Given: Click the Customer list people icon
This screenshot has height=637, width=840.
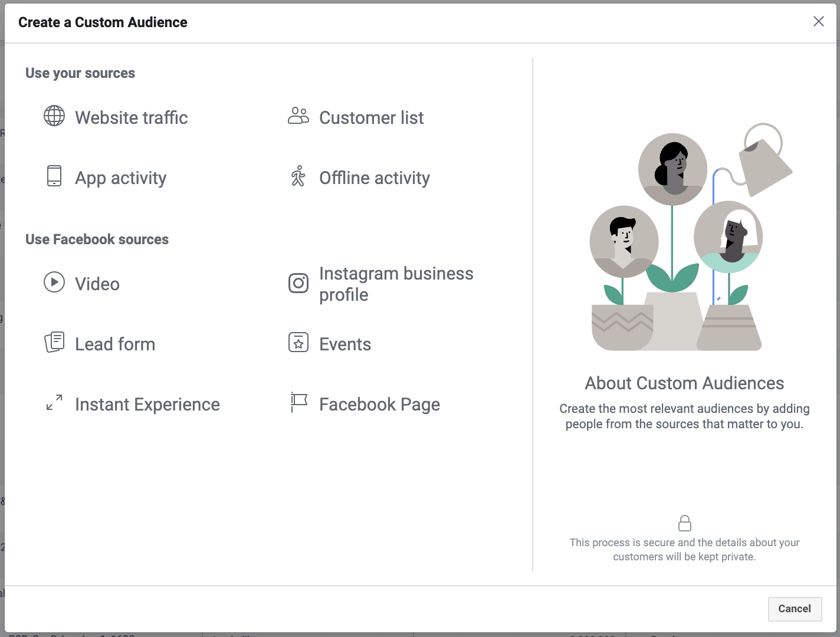Looking at the screenshot, I should [298, 116].
